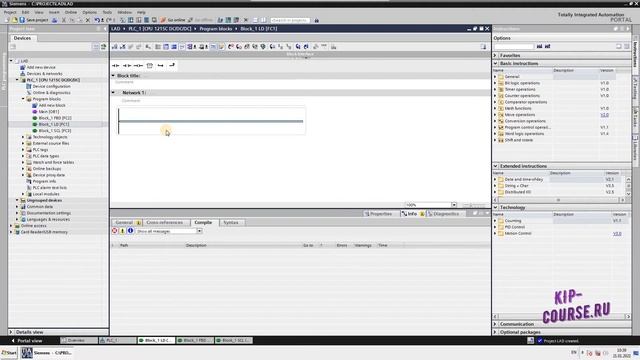This screenshot has height=360, width=640.
Task: Click the Devices & networks tree icon
Action: coord(23,73)
